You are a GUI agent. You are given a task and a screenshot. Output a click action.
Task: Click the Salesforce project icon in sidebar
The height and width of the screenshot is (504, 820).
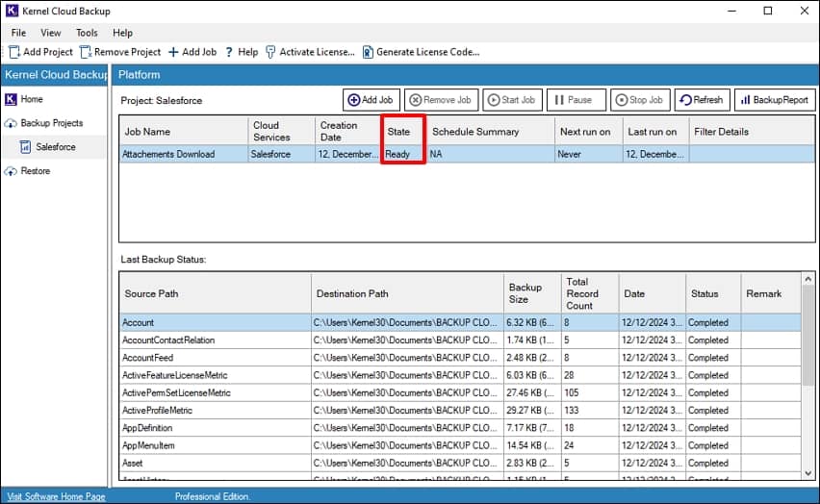[25, 147]
